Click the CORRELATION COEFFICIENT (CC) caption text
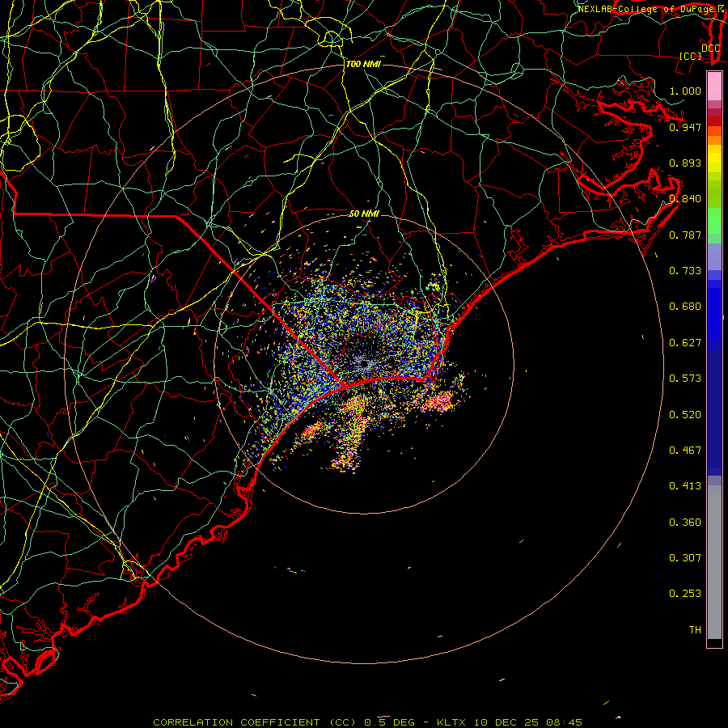The image size is (728, 728). tap(255, 722)
